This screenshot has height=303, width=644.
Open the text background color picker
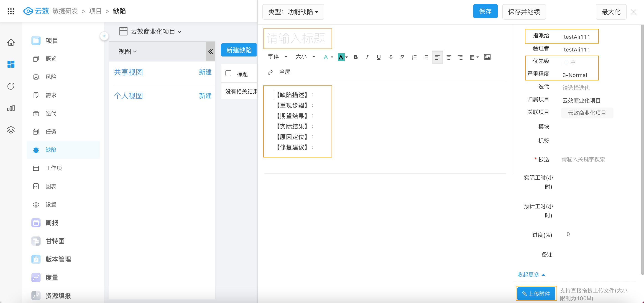click(343, 57)
